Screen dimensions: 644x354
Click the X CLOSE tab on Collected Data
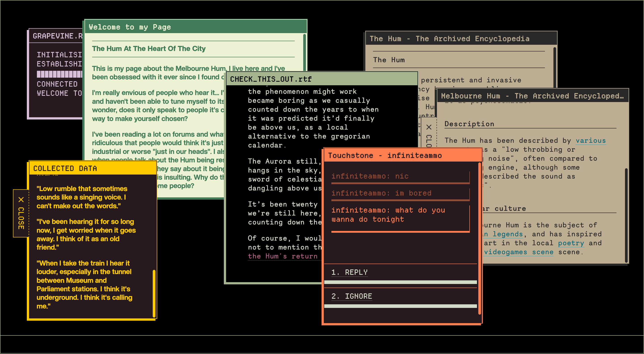tap(21, 213)
